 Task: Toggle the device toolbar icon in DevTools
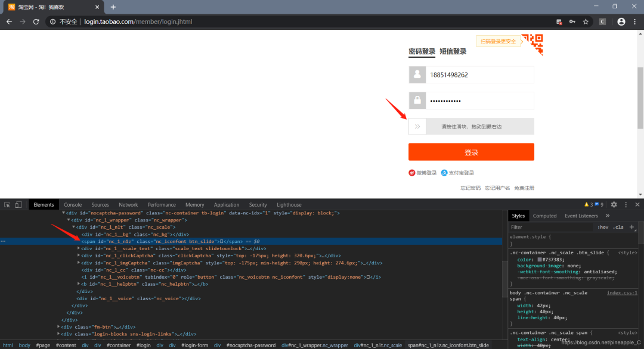(x=17, y=204)
